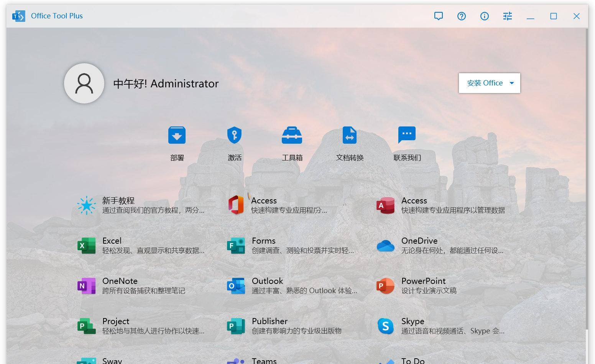Click the user avatar profile picture

[x=84, y=84]
